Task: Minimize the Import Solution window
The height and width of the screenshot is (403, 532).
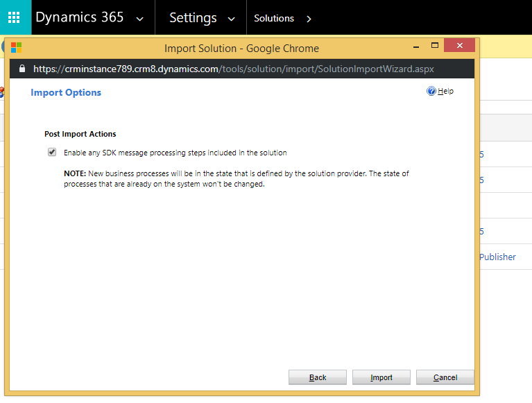Action: point(416,46)
